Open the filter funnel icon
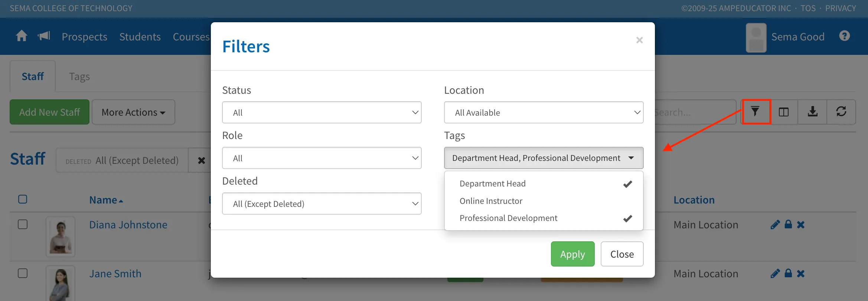The width and height of the screenshot is (868, 301). [x=756, y=112]
